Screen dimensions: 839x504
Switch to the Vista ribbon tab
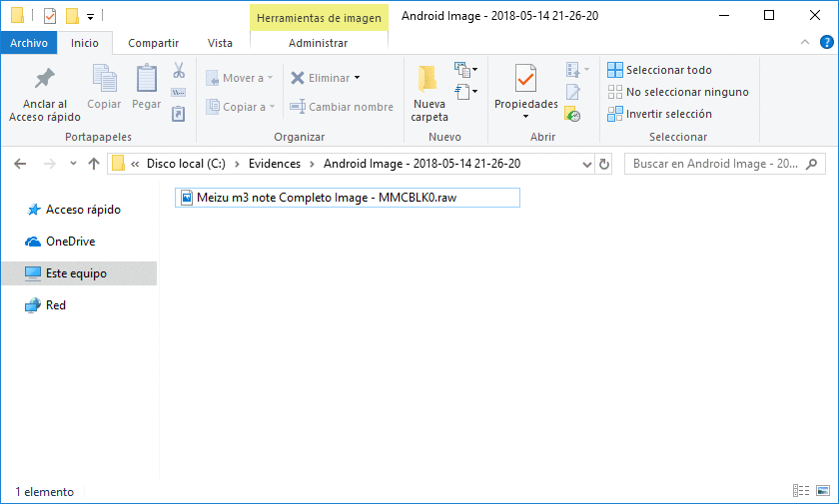coord(220,43)
